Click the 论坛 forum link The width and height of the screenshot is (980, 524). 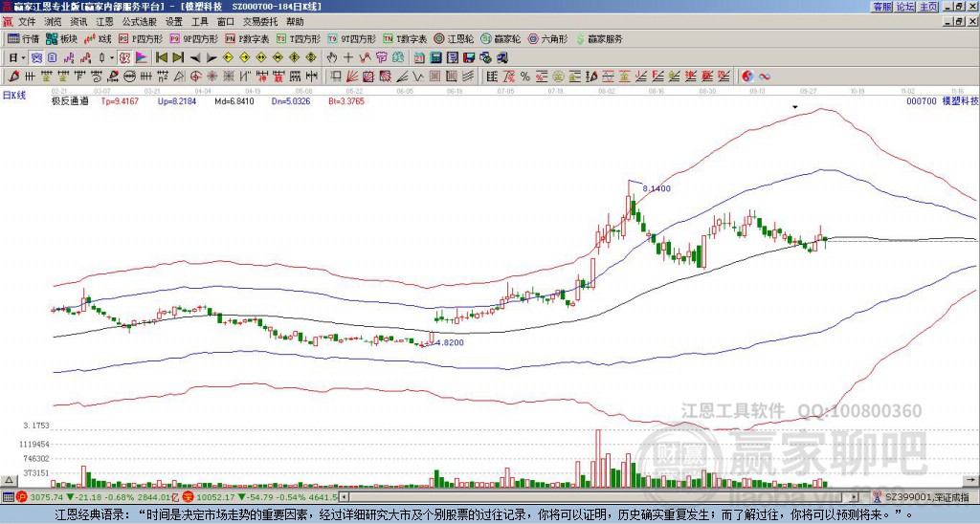pyautogui.click(x=905, y=7)
